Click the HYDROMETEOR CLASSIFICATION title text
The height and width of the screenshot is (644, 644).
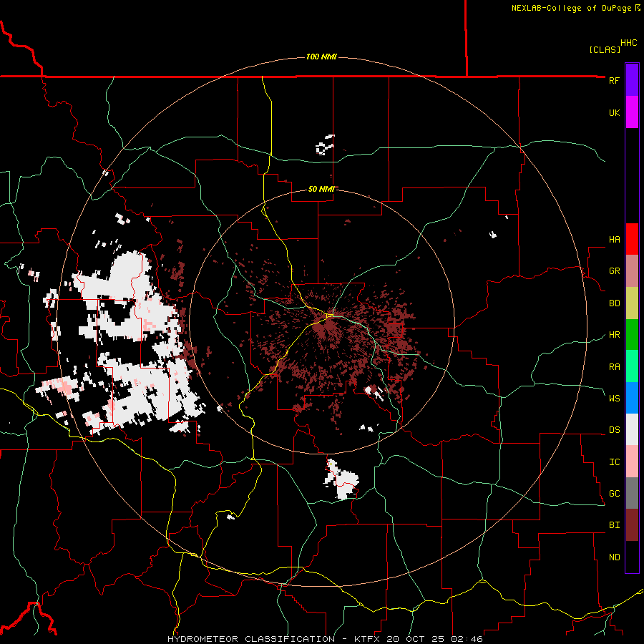[x=250, y=639]
